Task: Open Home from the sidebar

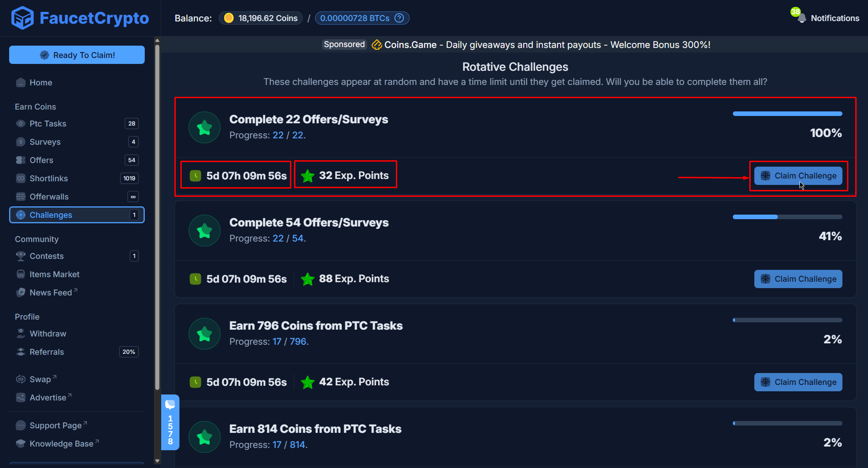Action: pyautogui.click(x=21, y=83)
